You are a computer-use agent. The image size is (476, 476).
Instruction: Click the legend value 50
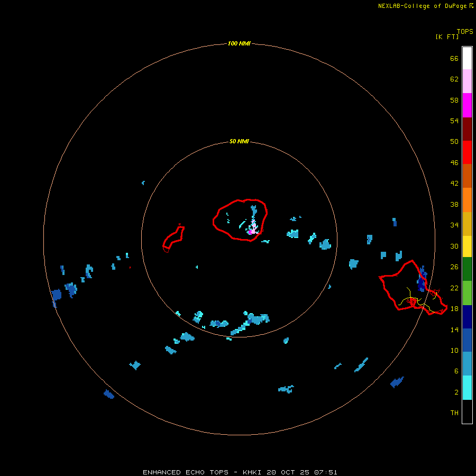pyautogui.click(x=454, y=141)
